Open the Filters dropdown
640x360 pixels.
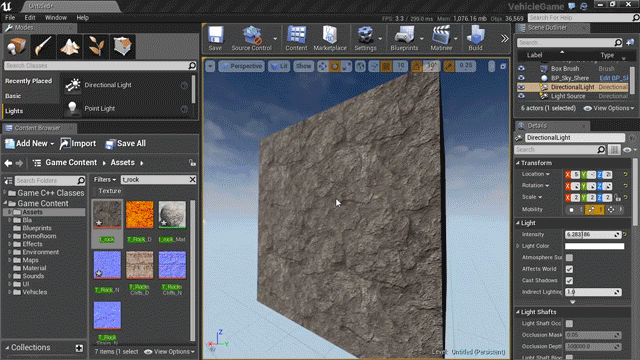(105, 180)
